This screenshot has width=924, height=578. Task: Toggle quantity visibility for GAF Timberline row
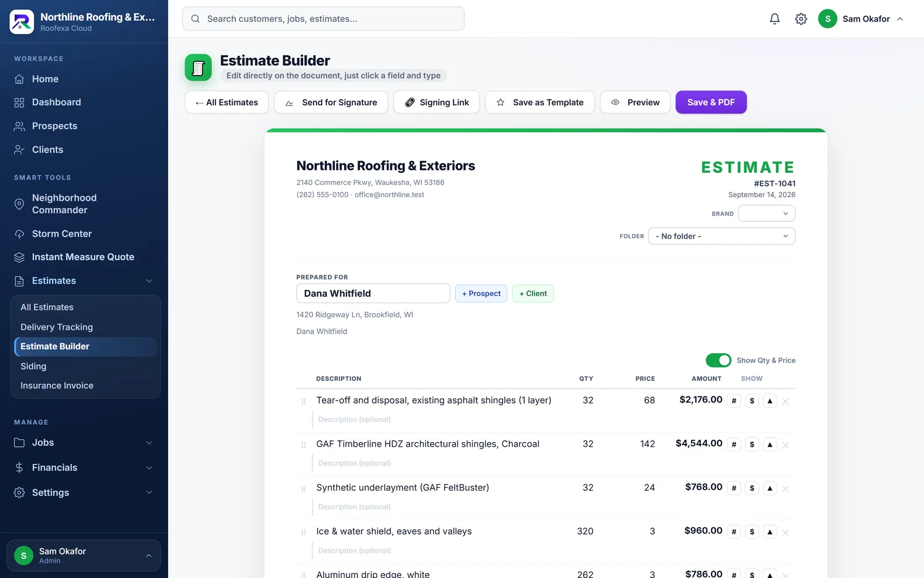coord(733,444)
